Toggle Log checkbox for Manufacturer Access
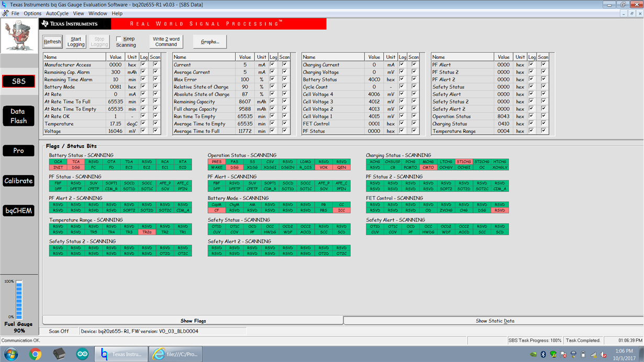The image size is (644, 362). [143, 64]
